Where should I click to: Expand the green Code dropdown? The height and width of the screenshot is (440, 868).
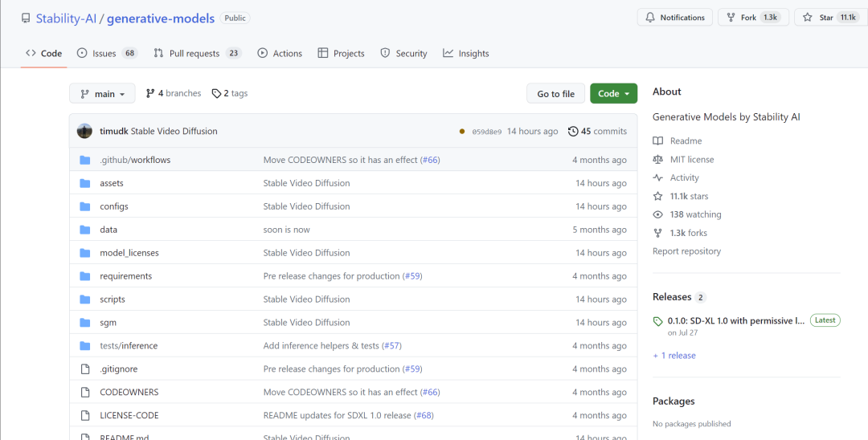(x=613, y=94)
